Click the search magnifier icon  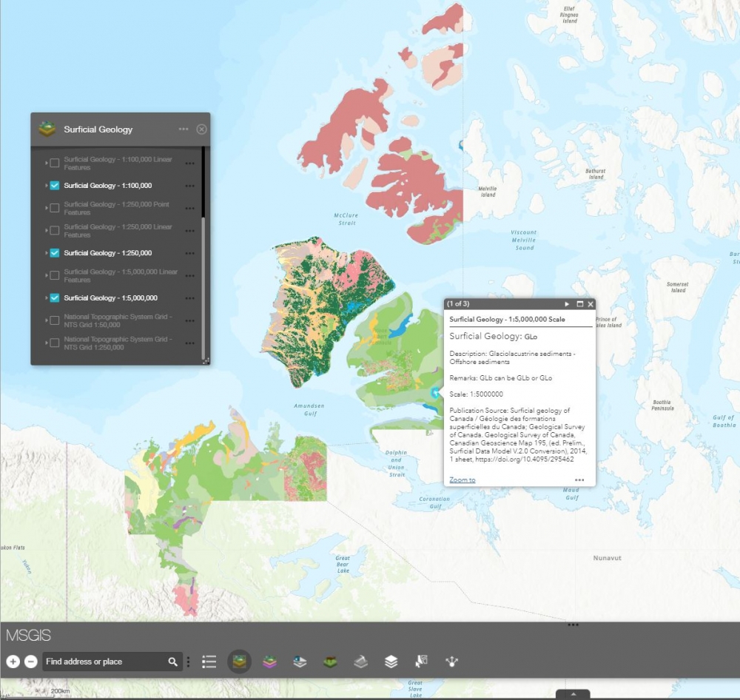tap(172, 662)
